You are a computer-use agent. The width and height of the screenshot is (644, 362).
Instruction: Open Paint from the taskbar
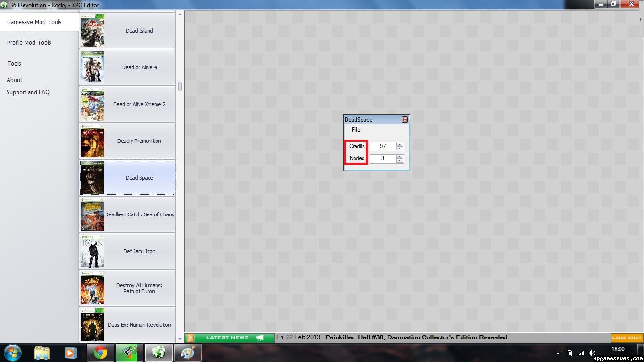(x=188, y=353)
